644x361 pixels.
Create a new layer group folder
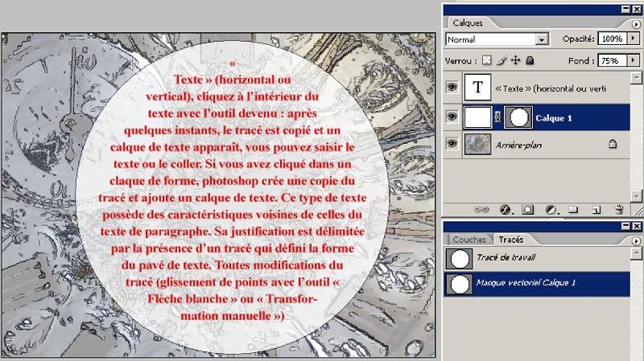573,210
